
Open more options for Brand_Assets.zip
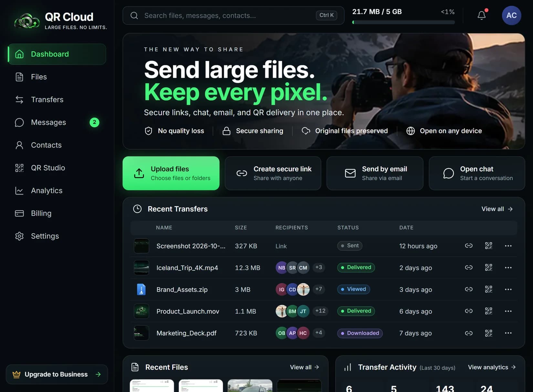coord(508,289)
